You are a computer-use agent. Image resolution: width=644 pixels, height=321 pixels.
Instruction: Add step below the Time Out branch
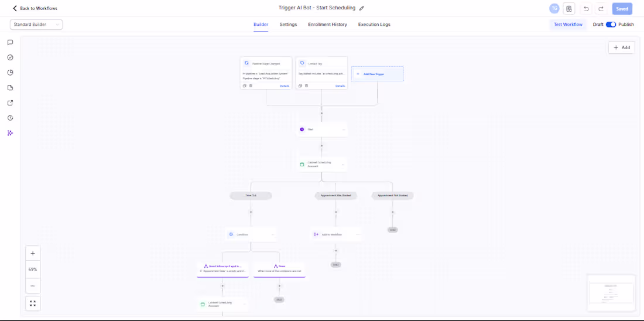[251, 212]
